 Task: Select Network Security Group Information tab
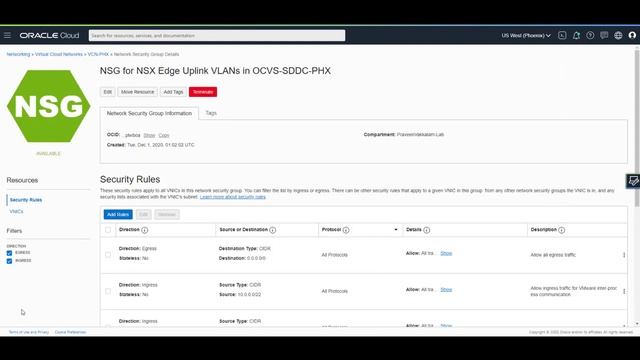pos(149,113)
